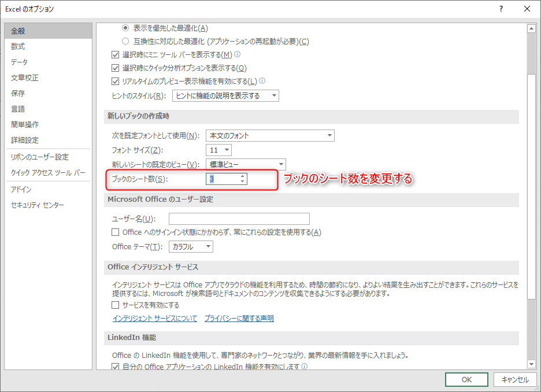The height and width of the screenshot is (392, 541).
Task: Enable Office へのサインイン状態にかかわらず checkbox
Action: 115,232
